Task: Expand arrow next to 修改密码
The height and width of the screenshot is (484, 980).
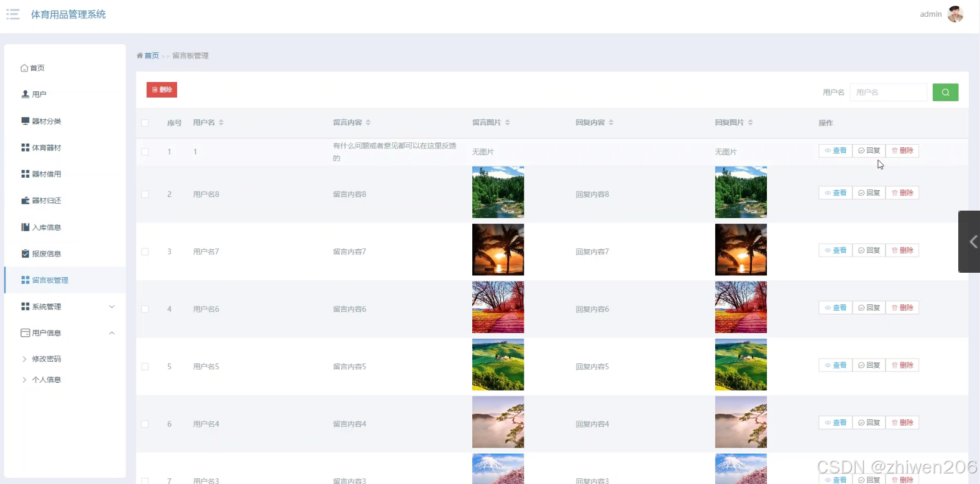Action: (24, 359)
